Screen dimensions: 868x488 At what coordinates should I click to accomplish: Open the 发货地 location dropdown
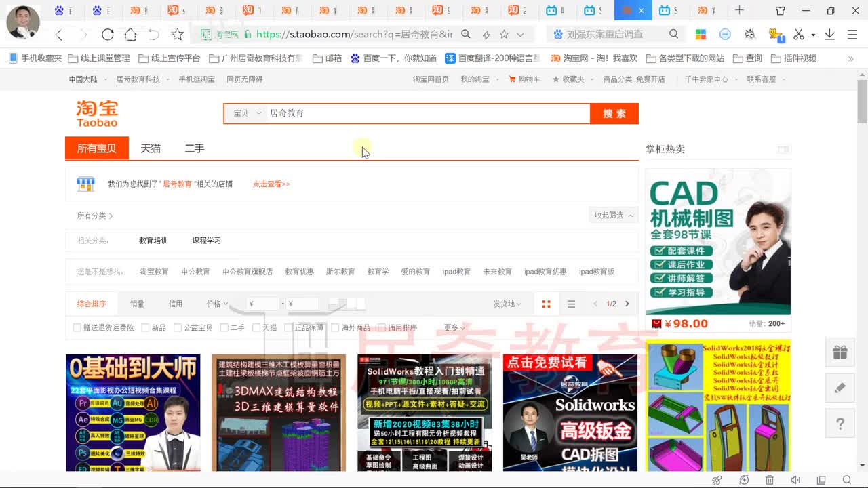click(507, 304)
